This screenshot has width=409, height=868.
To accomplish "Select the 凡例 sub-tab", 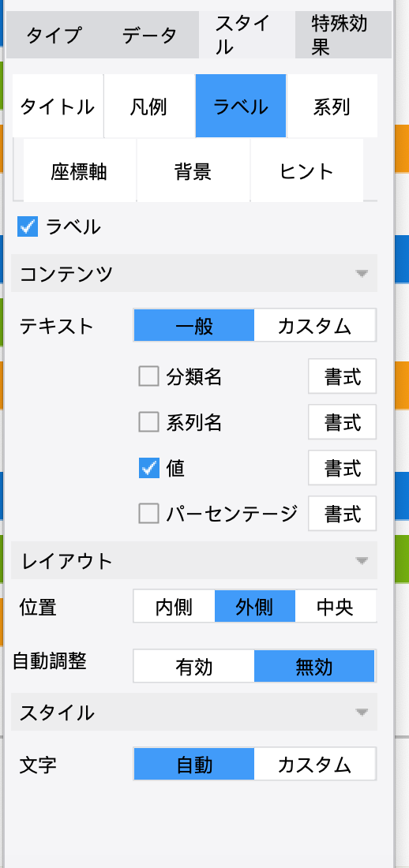I will 149,106.
